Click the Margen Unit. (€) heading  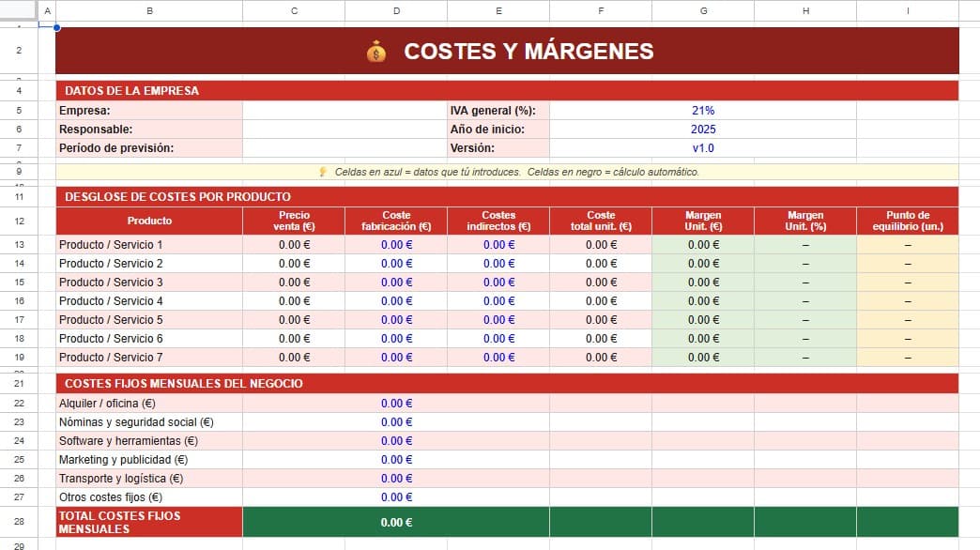pyautogui.click(x=703, y=221)
